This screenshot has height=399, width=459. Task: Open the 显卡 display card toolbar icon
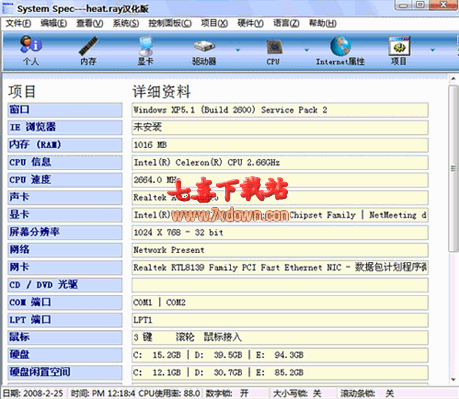pyautogui.click(x=146, y=50)
